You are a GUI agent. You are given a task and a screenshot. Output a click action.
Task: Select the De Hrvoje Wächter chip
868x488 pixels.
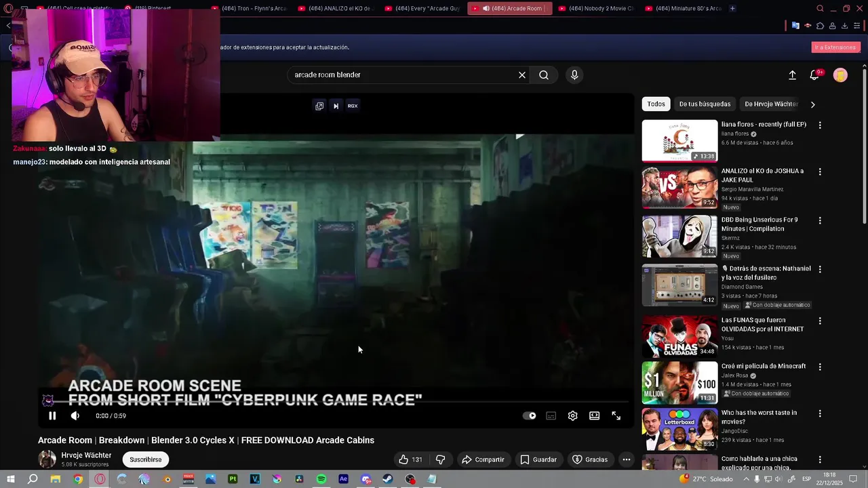tap(771, 104)
